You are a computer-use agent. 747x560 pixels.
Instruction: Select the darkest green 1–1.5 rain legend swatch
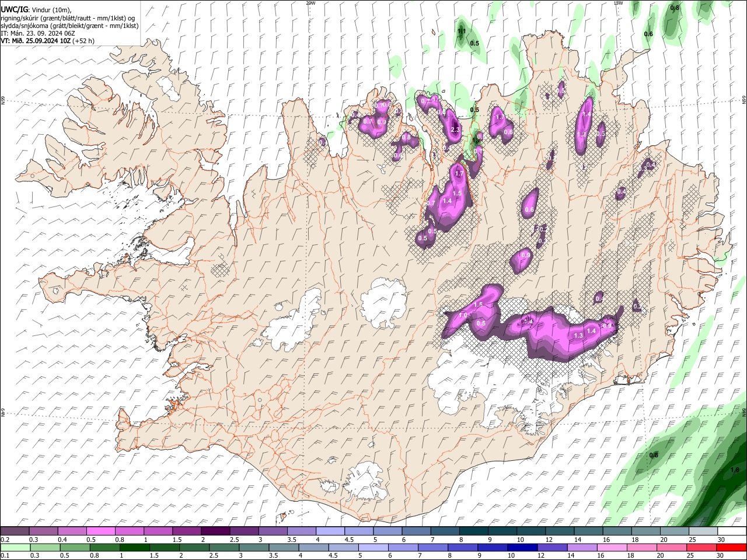coord(134,547)
